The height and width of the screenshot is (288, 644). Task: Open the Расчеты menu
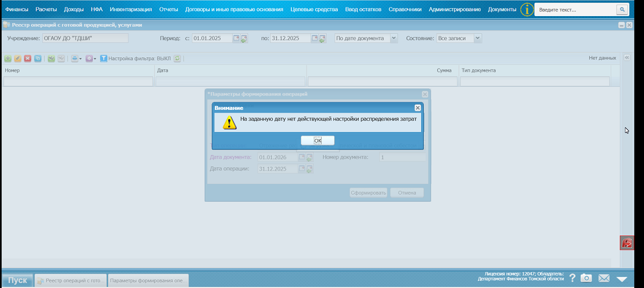pyautogui.click(x=46, y=9)
